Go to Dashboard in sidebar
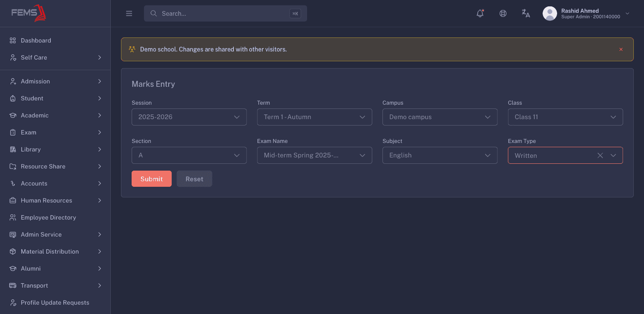This screenshot has width=644, height=314. point(55,40)
